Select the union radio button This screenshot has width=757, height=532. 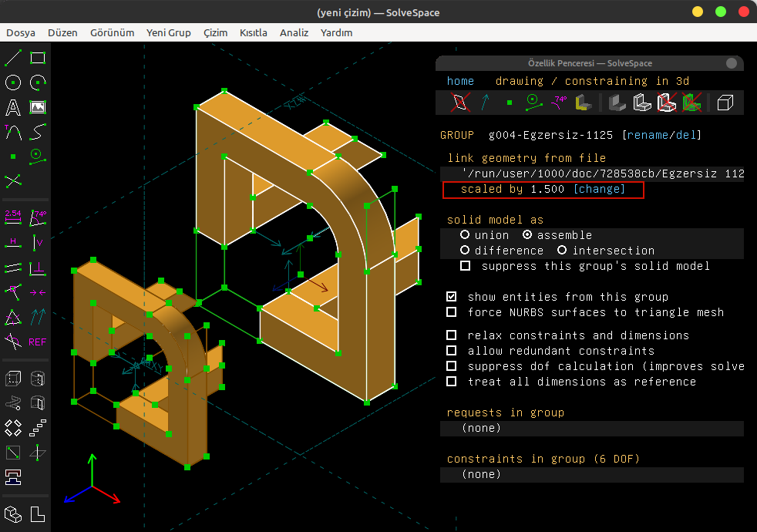coord(465,234)
